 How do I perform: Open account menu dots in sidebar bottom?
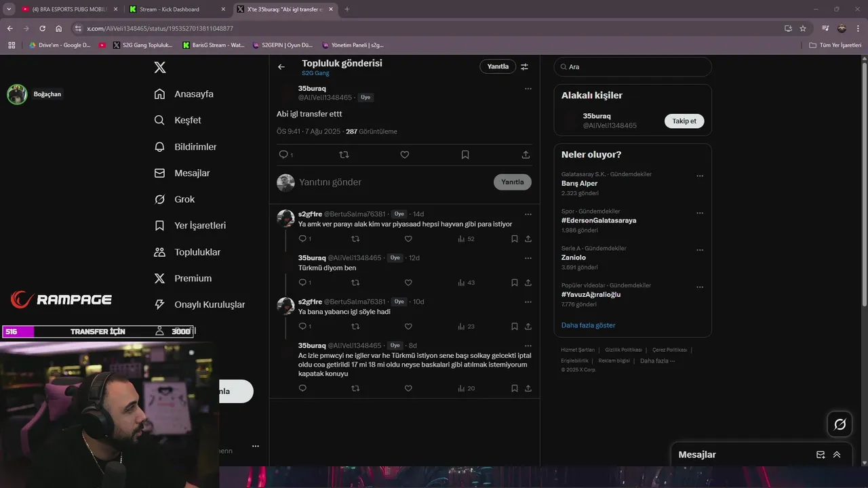pos(256,446)
